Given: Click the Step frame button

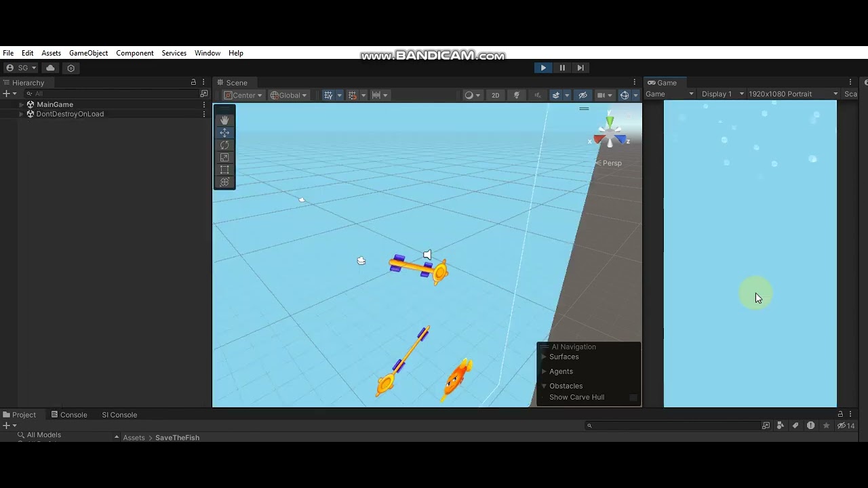Looking at the screenshot, I should (x=580, y=68).
